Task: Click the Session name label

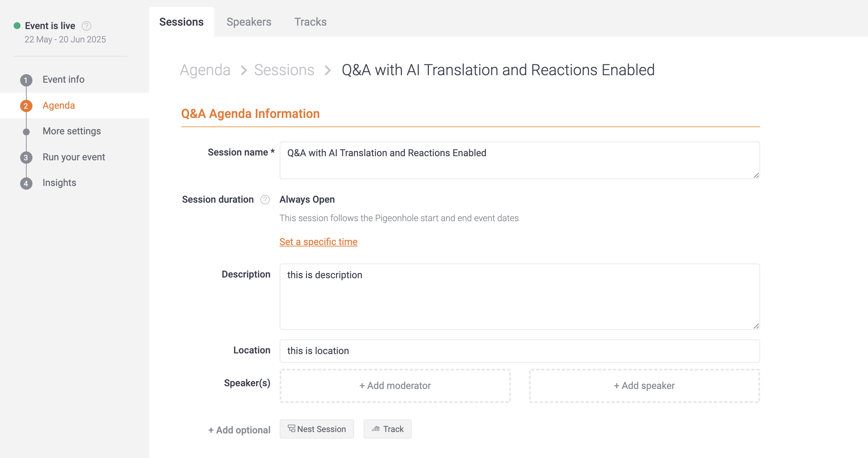Action: pos(241,152)
